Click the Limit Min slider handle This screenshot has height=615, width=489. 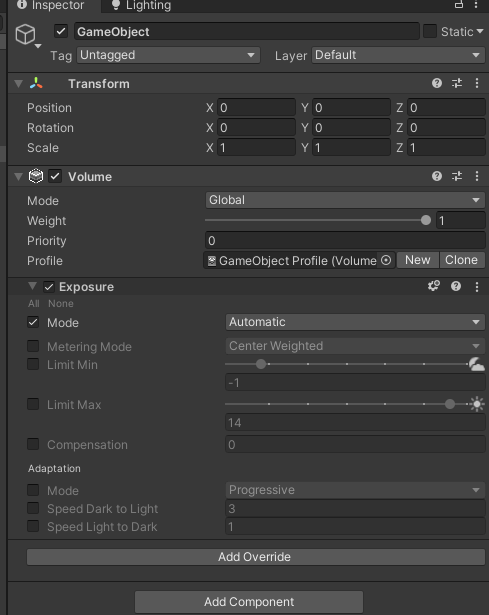pyautogui.click(x=261, y=364)
